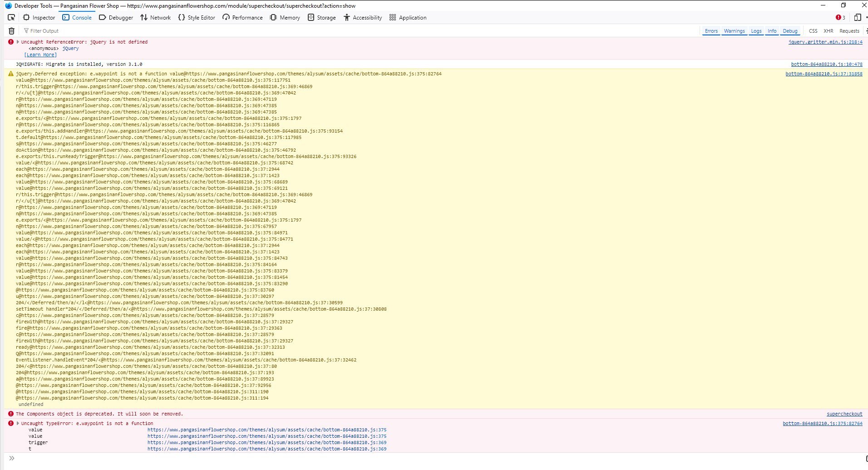Screen dimensions: 868x470
Task: Click the 'Uncaught ReferenceError: jQuery is not defined' text
Action: 84,42
